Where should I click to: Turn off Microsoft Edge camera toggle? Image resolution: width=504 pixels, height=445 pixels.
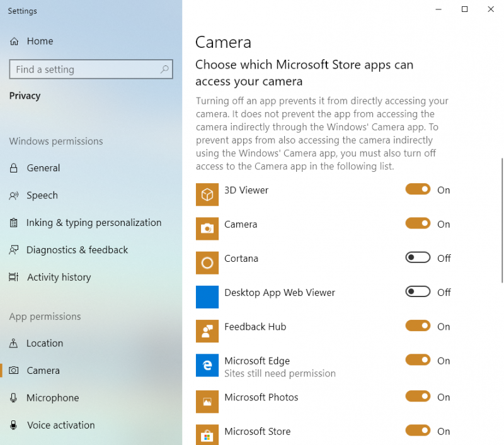point(418,360)
